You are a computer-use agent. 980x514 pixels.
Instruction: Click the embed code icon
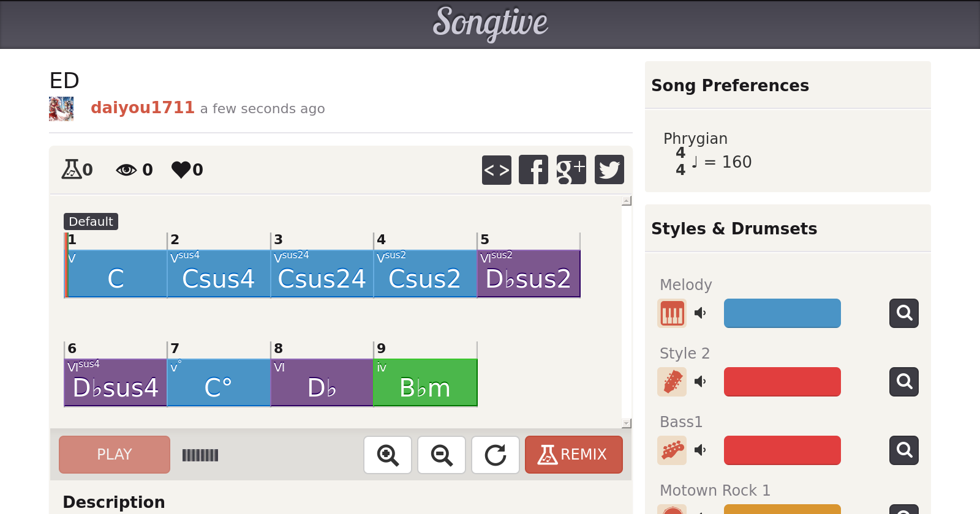(496, 169)
